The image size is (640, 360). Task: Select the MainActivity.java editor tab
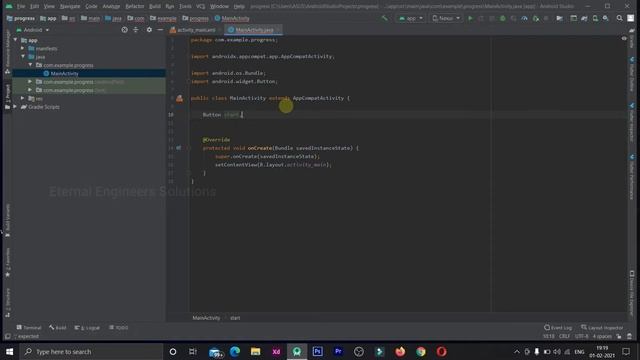pos(253,30)
